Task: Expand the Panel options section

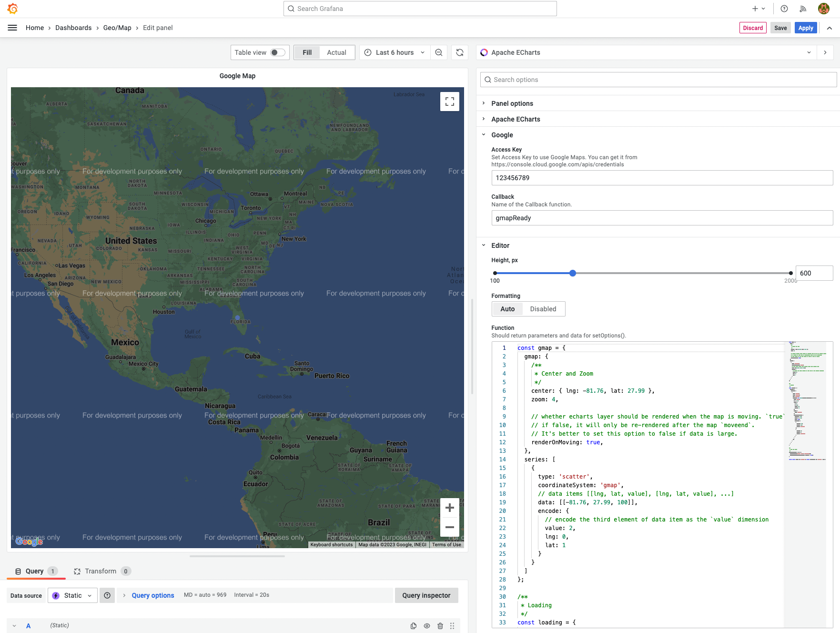Action: point(512,103)
